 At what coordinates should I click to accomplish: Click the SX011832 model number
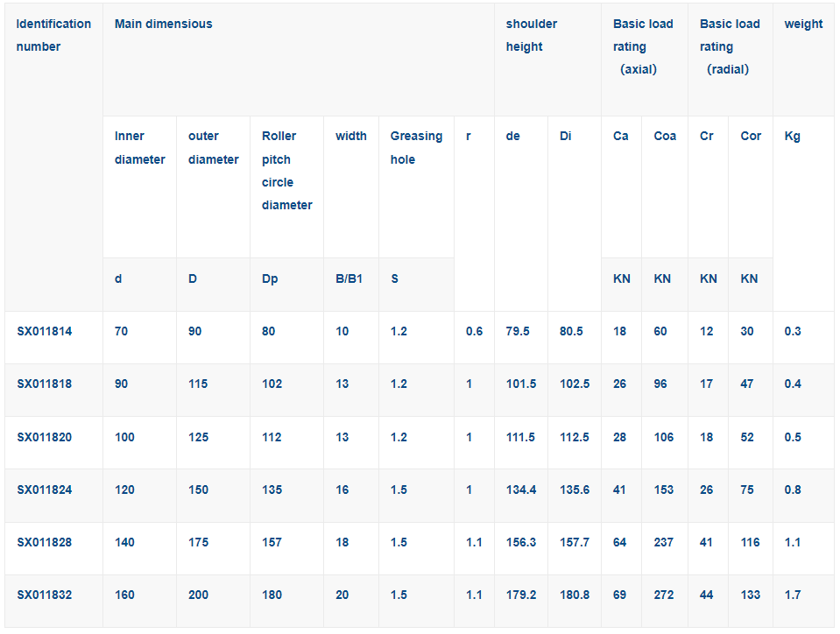coord(44,595)
